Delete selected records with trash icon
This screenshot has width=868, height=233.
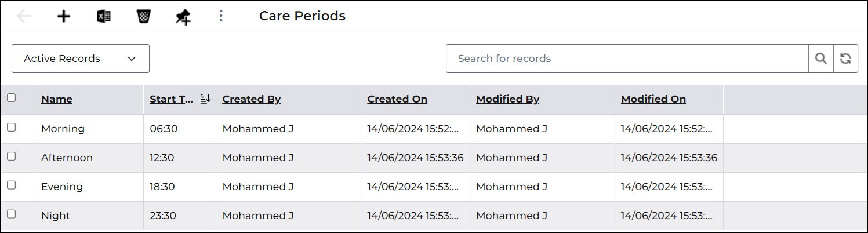point(143,16)
